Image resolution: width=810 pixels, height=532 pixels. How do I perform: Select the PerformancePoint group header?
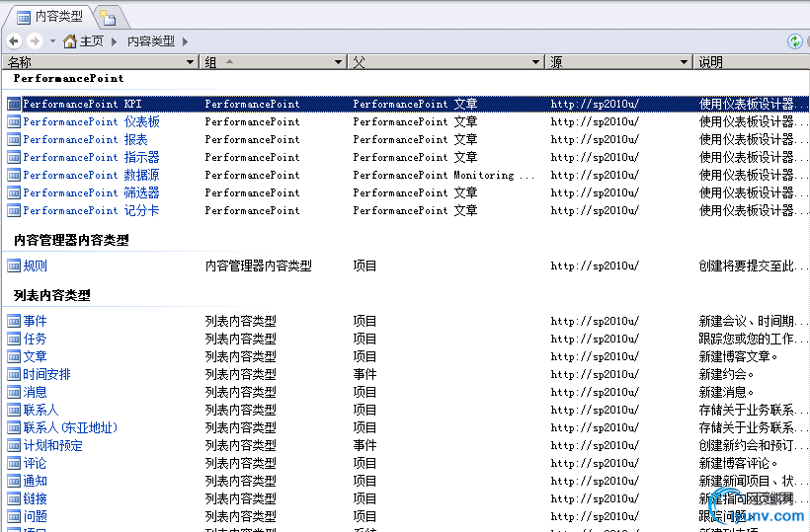(69, 78)
